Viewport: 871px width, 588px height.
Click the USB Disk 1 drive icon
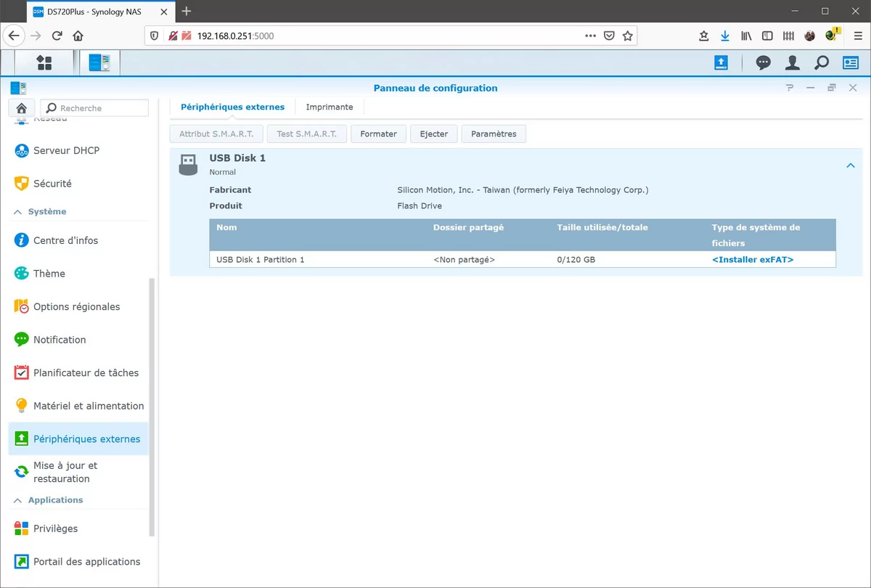pyautogui.click(x=188, y=165)
